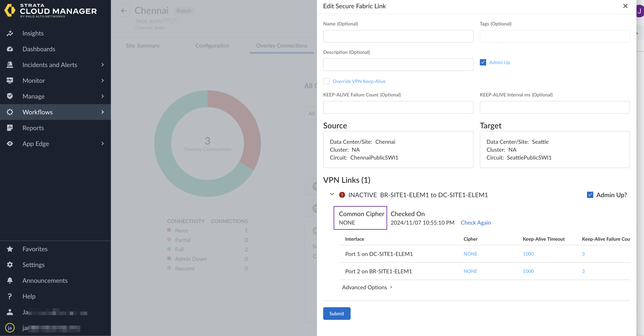The width and height of the screenshot is (644, 336).
Task: Uncheck the Admin Up checkbox
Action: (483, 62)
